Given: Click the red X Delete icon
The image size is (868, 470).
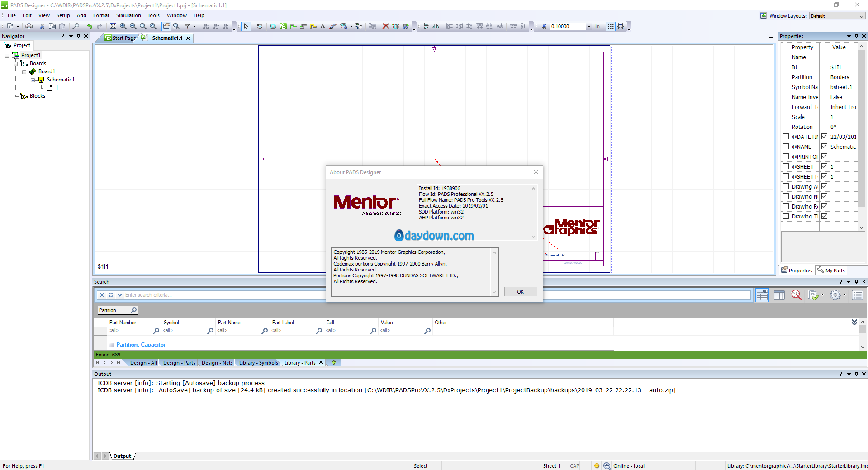Looking at the screenshot, I should (386, 26).
